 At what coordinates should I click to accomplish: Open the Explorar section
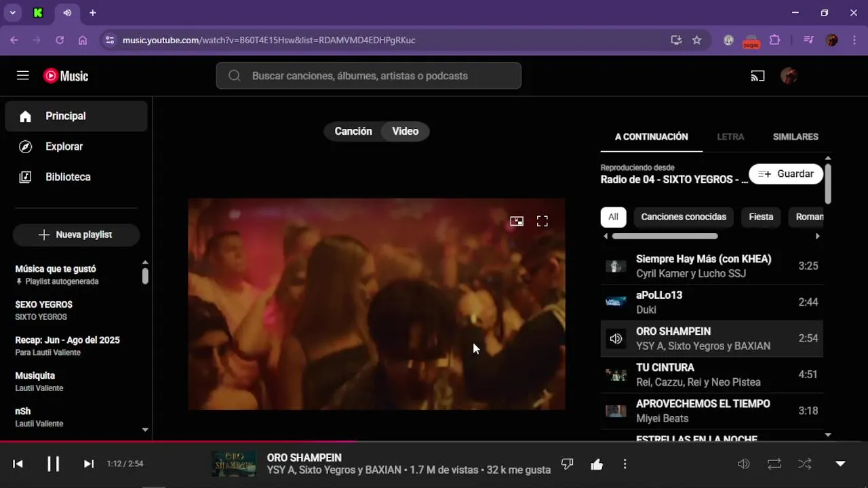76,146
